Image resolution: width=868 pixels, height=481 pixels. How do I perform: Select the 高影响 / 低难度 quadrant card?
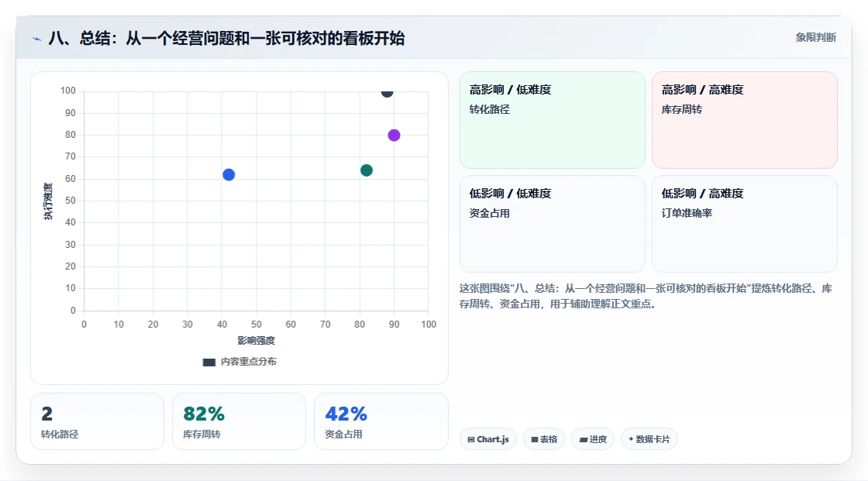click(x=553, y=120)
